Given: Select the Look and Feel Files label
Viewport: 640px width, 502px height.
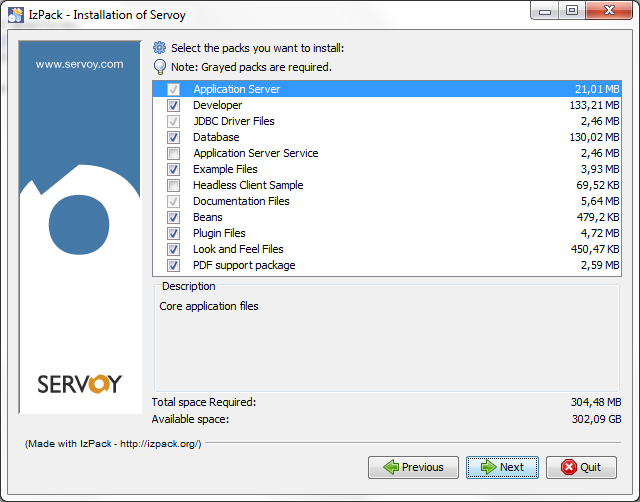Looking at the screenshot, I should [238, 249].
